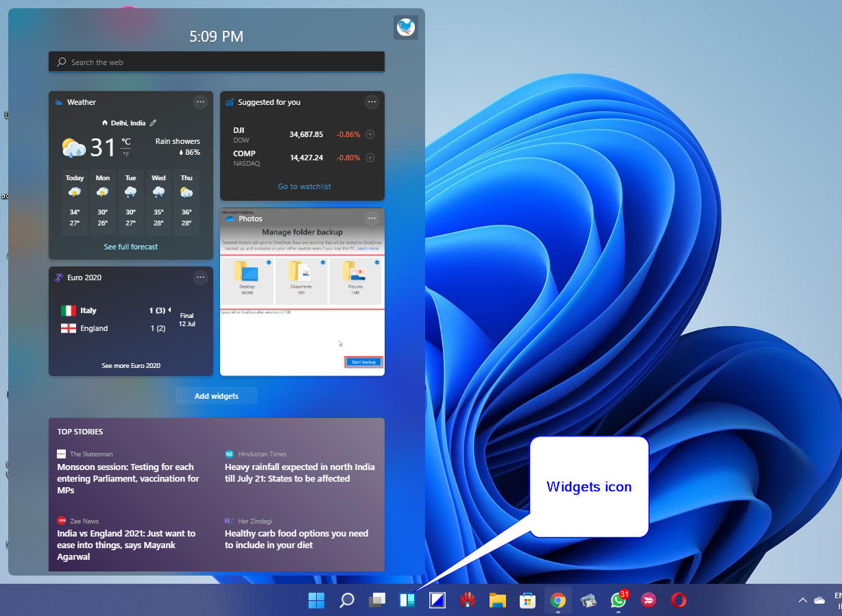This screenshot has height=616, width=842.
Task: Switch to Google Chrome on taskbar
Action: coord(558,600)
